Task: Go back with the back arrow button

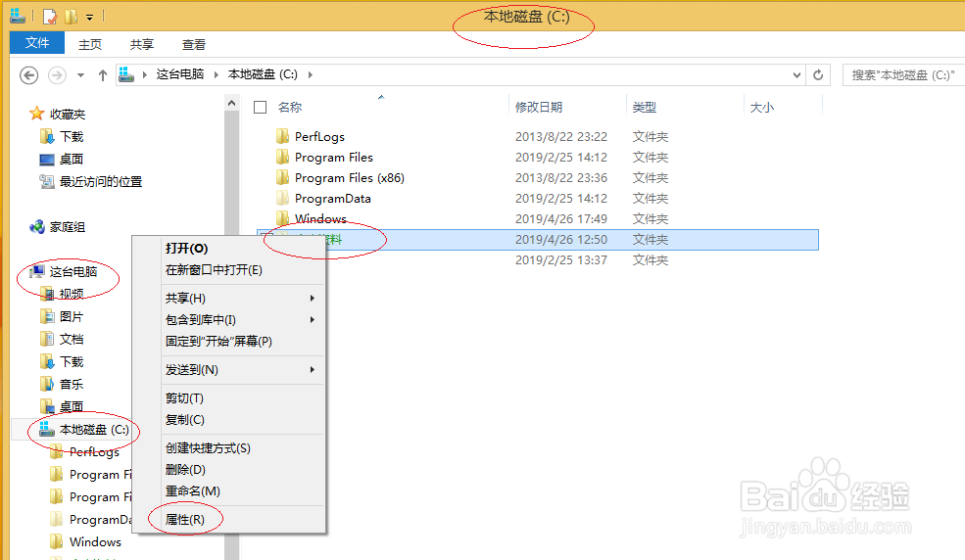Action: coord(29,75)
